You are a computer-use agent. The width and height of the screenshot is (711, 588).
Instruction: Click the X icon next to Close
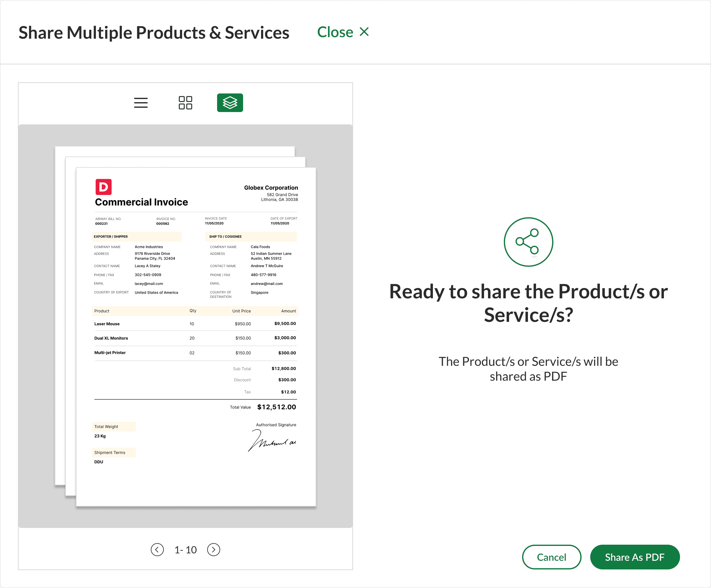(x=364, y=32)
